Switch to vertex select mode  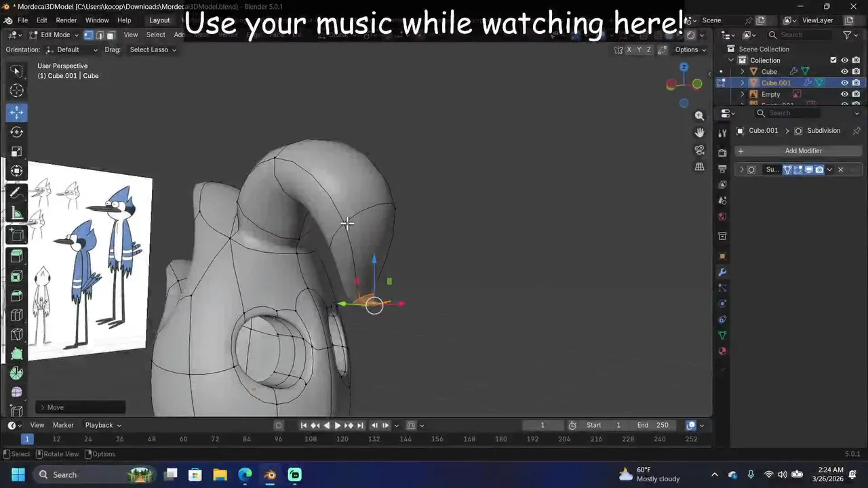(88, 35)
